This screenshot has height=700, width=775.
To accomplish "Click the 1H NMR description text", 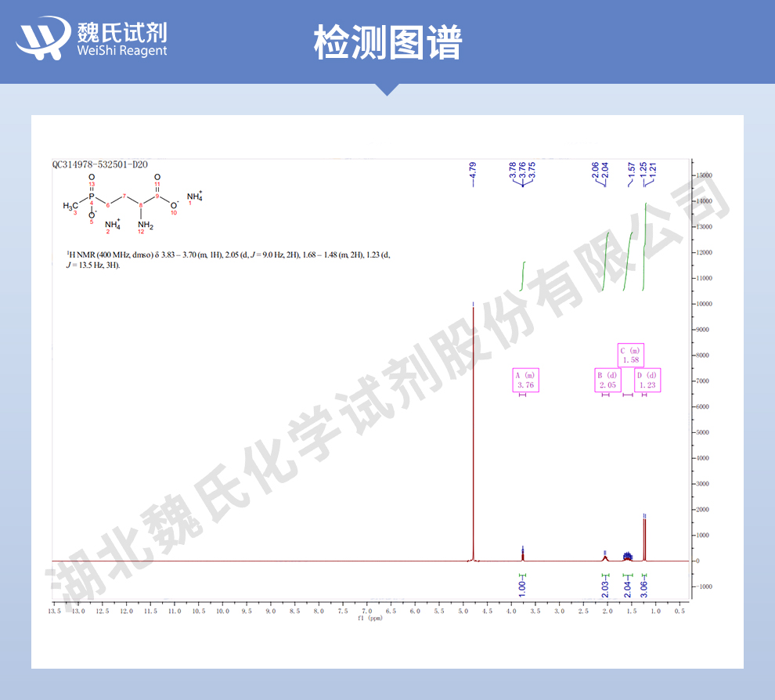I will (228, 260).
